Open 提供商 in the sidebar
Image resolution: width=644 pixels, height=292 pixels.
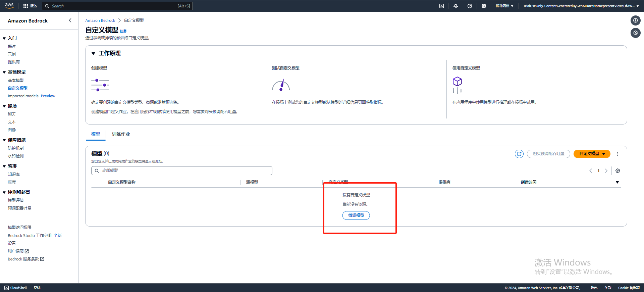[x=14, y=62]
